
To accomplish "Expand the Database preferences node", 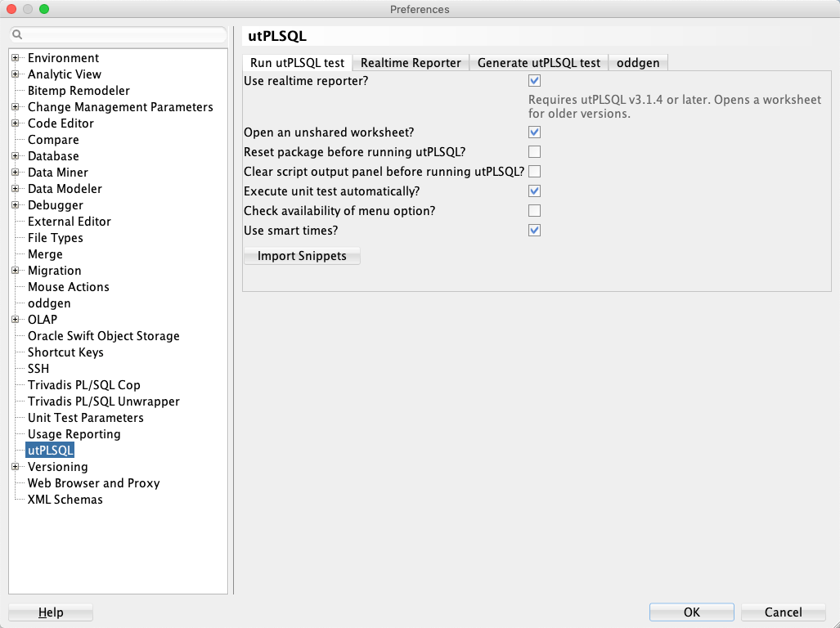I will tap(16, 156).
